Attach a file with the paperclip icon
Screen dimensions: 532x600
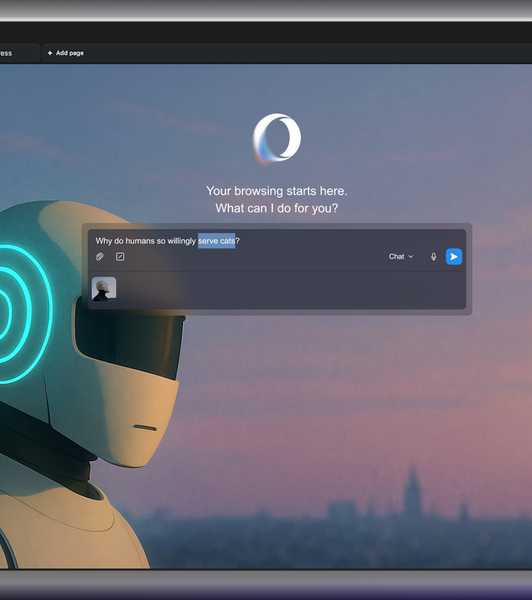click(100, 257)
